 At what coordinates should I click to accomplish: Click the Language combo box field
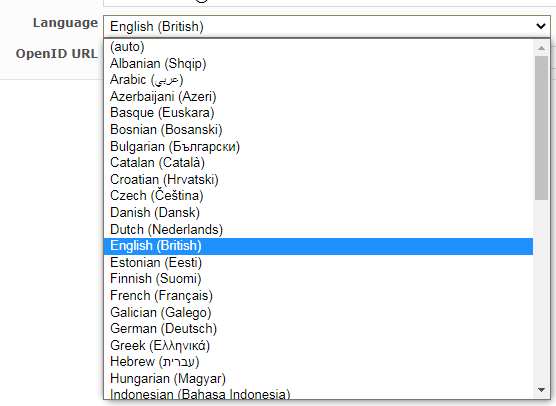point(327,26)
